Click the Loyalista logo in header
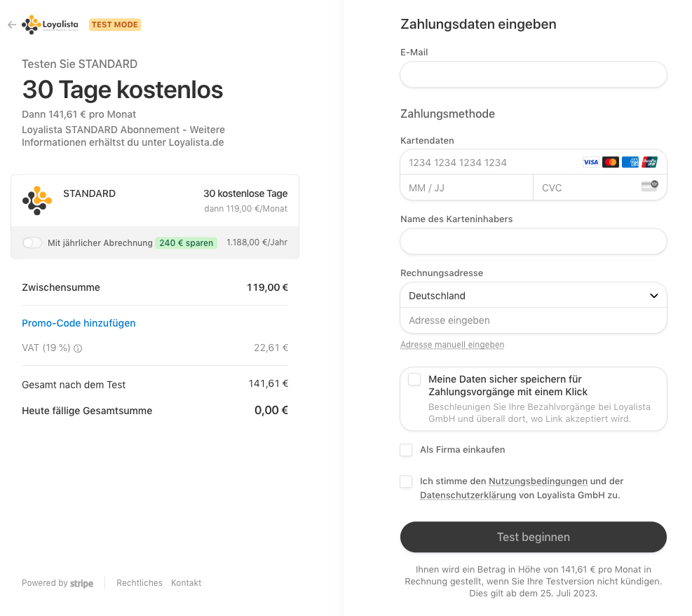This screenshot has height=616, width=692. (50, 25)
